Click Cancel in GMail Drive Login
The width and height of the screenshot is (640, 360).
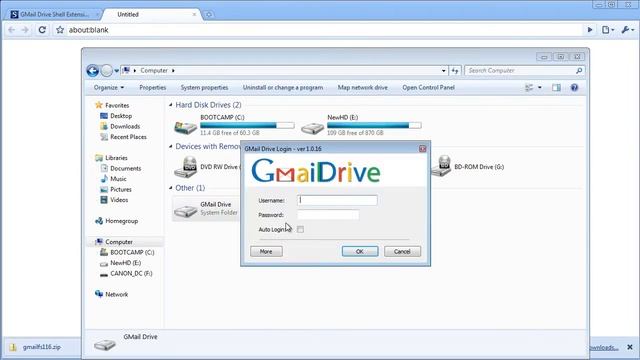pos(402,251)
